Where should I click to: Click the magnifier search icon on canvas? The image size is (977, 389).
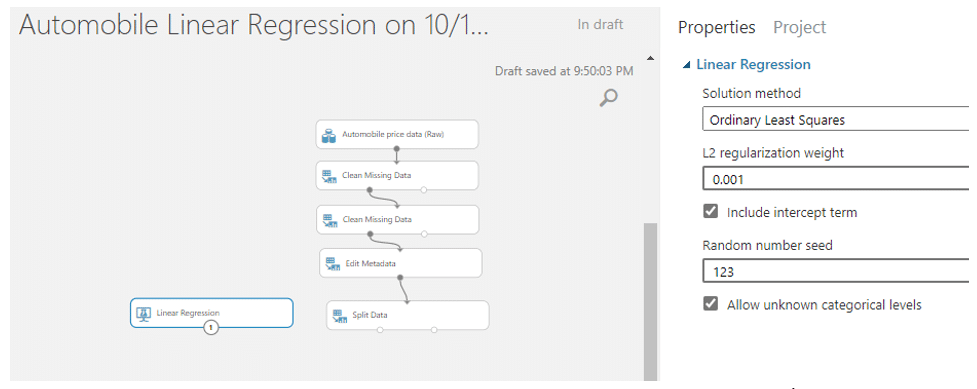pos(608,97)
